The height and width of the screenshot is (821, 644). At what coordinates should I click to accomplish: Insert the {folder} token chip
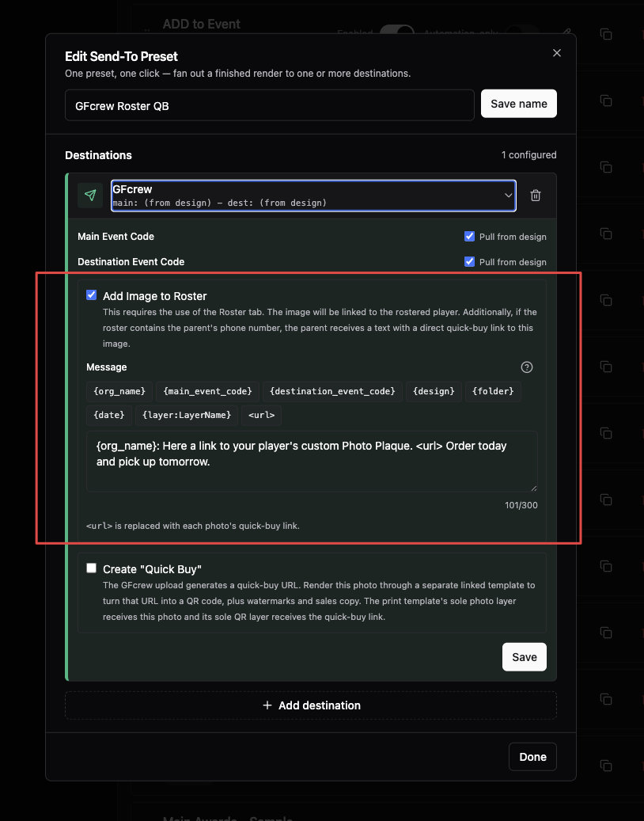pyautogui.click(x=493, y=391)
